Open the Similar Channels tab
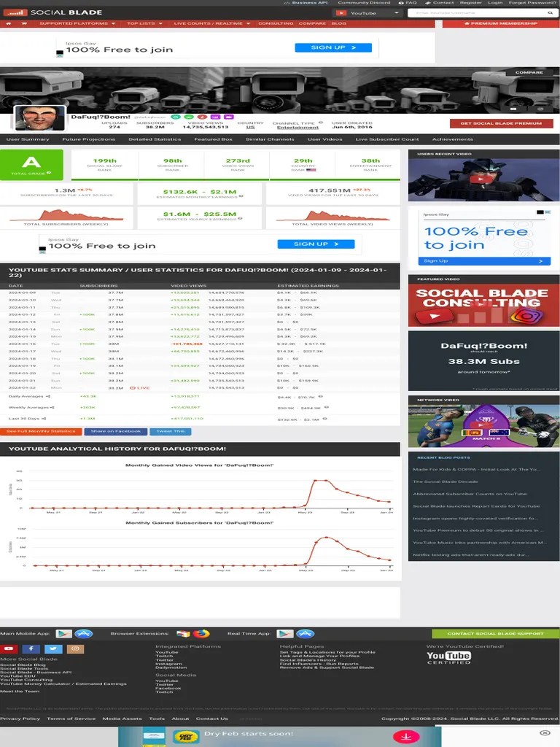The width and height of the screenshot is (560, 747). point(270,139)
